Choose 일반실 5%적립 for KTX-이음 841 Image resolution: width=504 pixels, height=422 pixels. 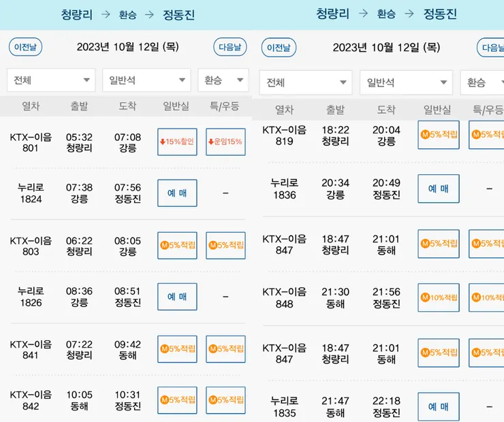(x=177, y=349)
